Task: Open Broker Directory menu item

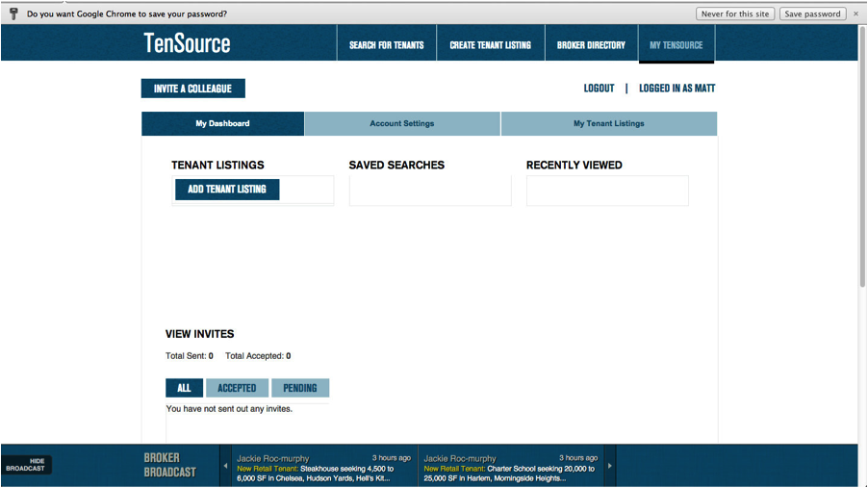Action: point(591,45)
